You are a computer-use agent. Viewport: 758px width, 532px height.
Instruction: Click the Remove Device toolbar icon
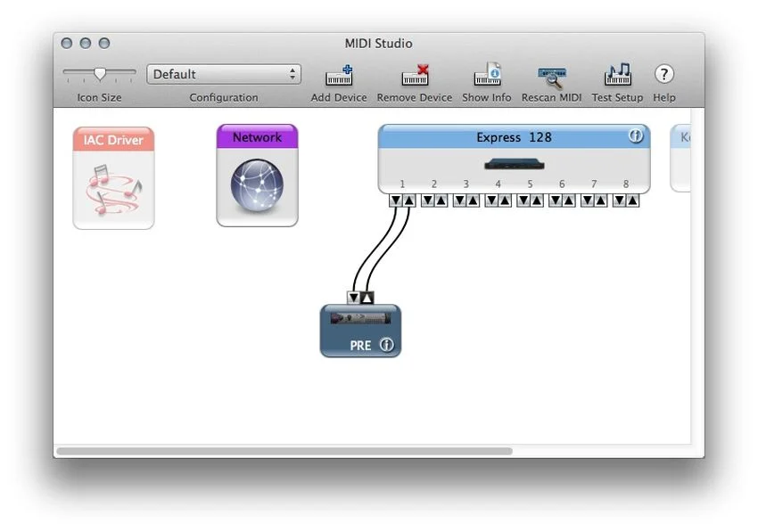click(415, 76)
